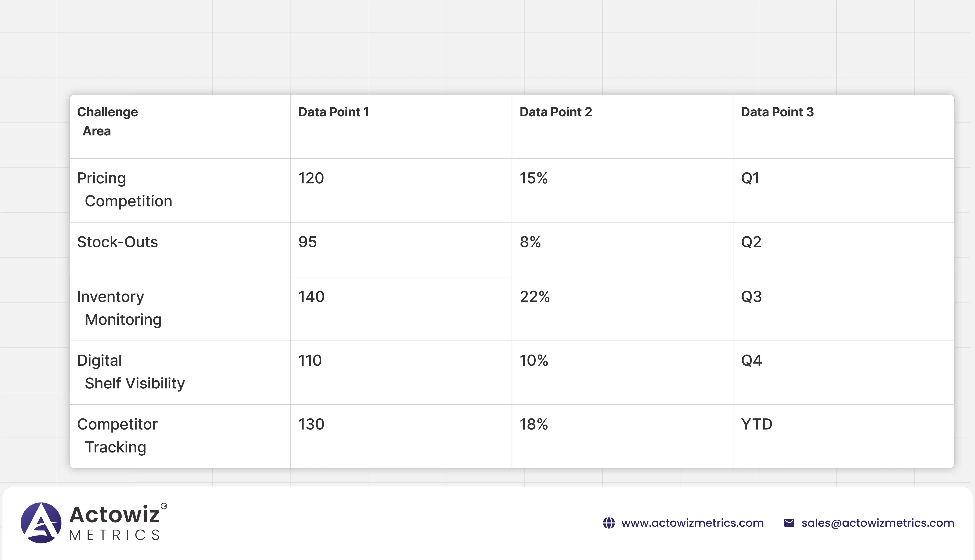Click the Inventory Monitoring row label
Viewport: 975px width, 560px height.
pos(119,308)
